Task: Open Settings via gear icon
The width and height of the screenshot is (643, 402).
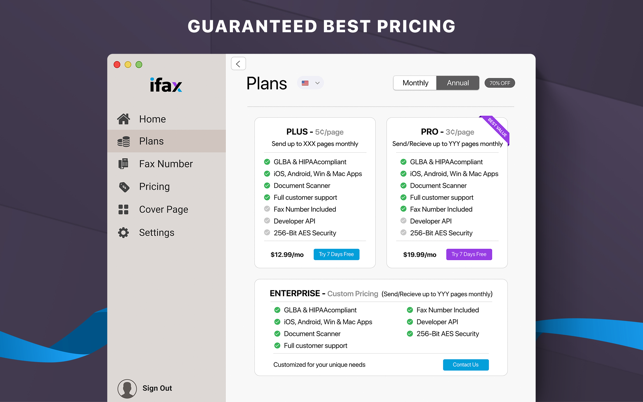Action: (x=124, y=233)
